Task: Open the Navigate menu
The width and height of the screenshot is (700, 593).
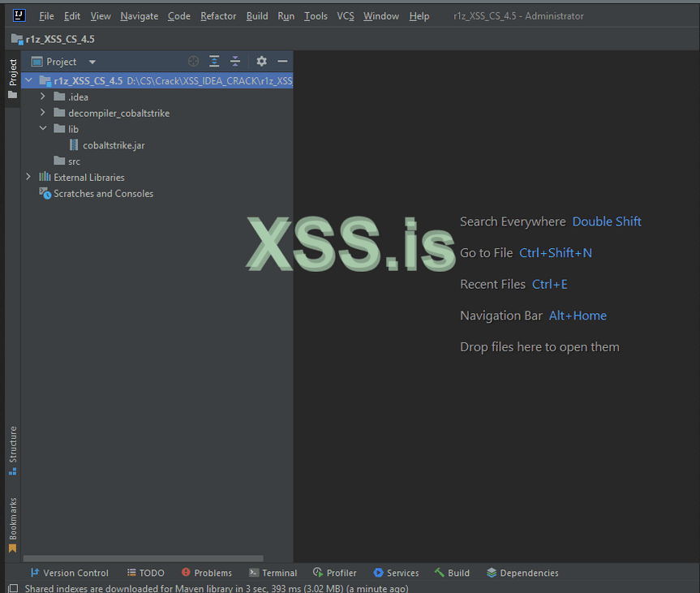Action: (140, 16)
